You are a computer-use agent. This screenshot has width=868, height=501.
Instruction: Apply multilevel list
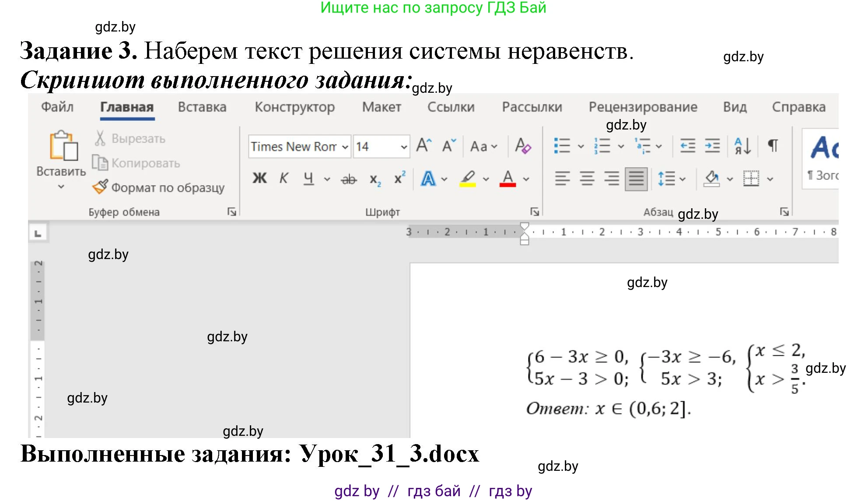pyautogui.click(x=643, y=146)
